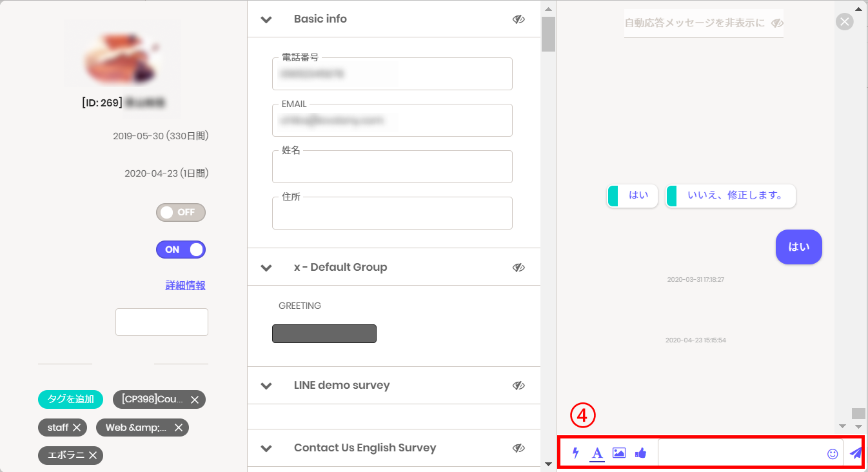
Task: Collapse the x - Default Group chevron
Action: 266,268
